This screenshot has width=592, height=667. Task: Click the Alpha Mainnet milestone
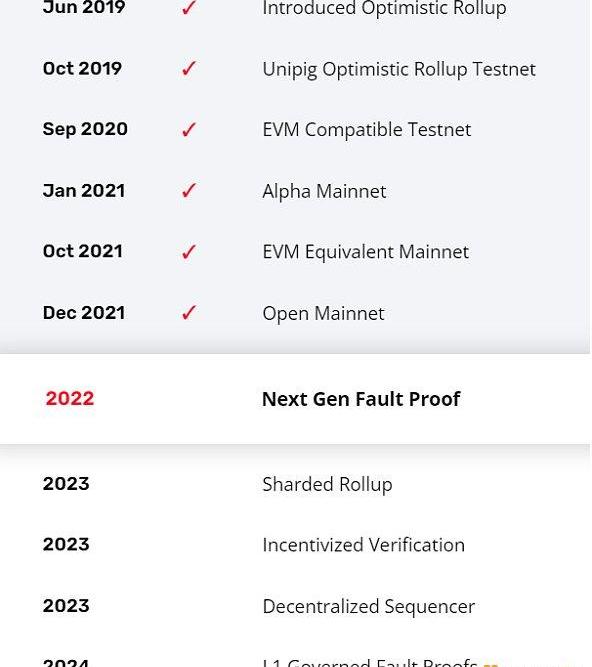pyautogui.click(x=324, y=192)
